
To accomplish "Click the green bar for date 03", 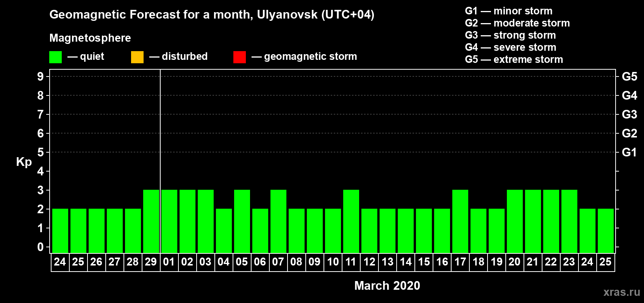I will [206, 221].
